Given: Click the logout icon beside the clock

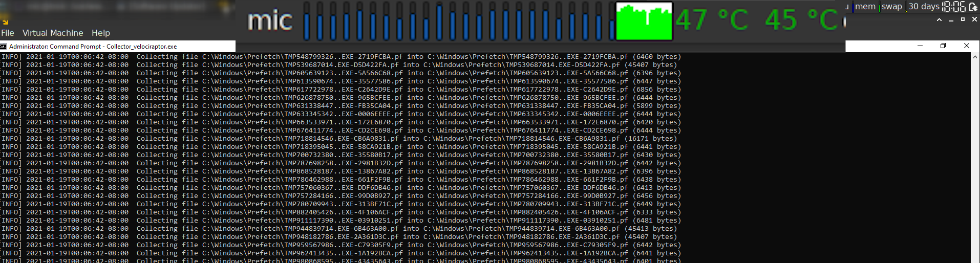Looking at the screenshot, I should (973, 7).
